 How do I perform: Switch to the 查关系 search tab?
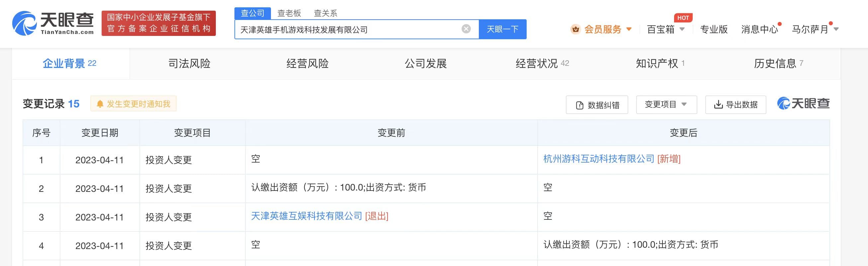click(x=325, y=13)
